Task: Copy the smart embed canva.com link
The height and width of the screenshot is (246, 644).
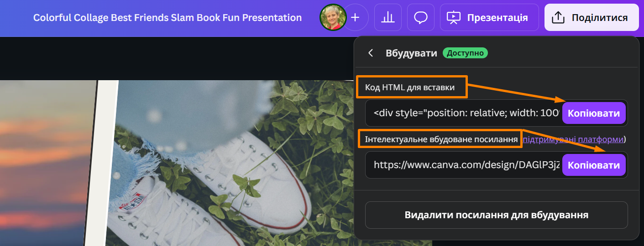Action: click(x=593, y=165)
